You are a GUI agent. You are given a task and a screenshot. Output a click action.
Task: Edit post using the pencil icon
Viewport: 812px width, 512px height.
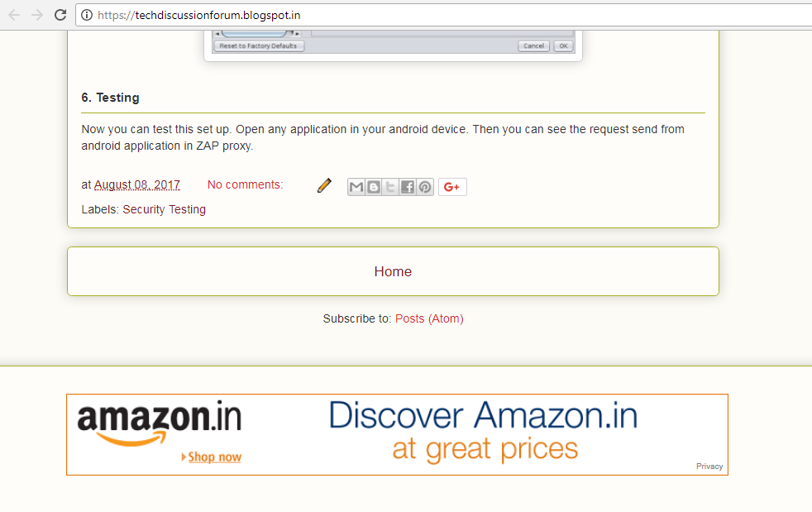click(324, 185)
